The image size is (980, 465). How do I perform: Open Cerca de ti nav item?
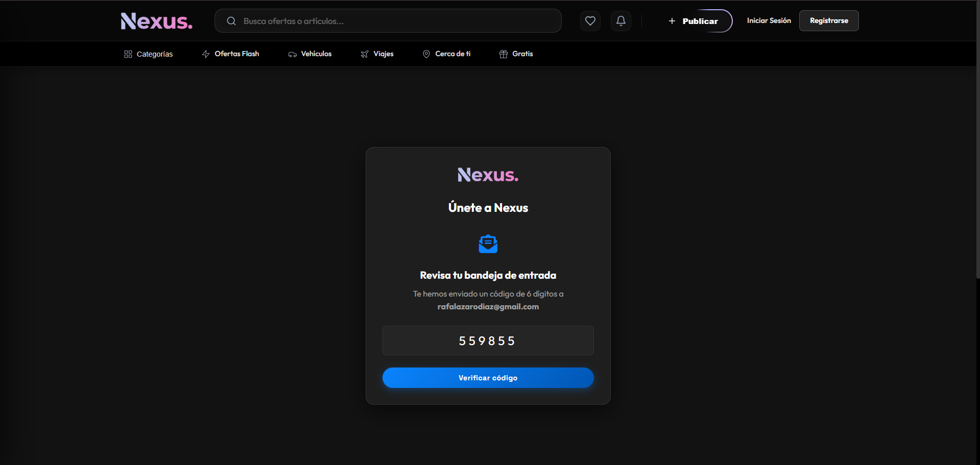446,54
